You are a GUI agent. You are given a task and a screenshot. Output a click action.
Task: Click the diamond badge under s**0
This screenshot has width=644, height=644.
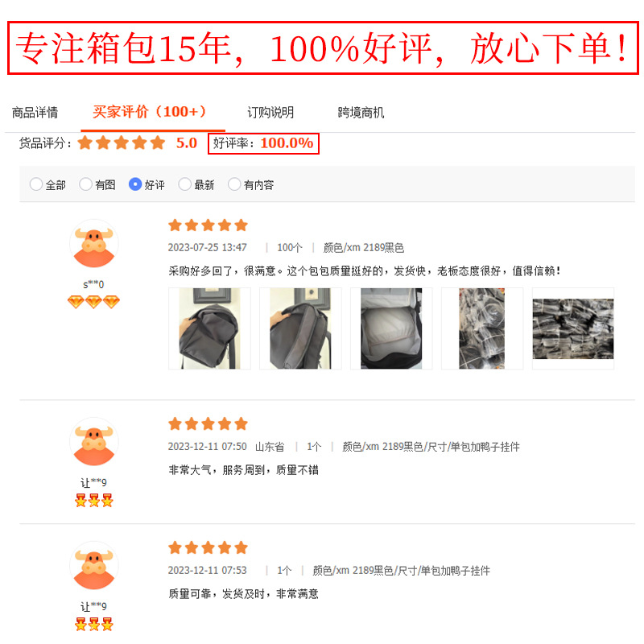93,302
